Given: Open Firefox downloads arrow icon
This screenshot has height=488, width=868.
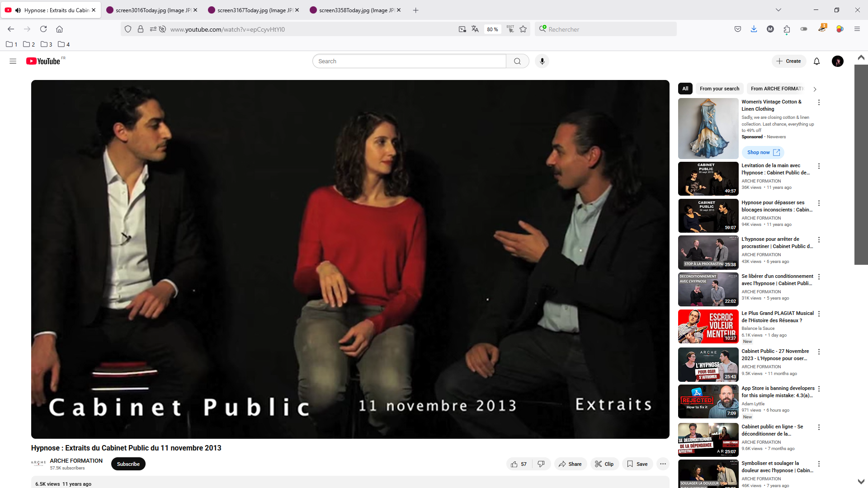Looking at the screenshot, I should (x=754, y=29).
